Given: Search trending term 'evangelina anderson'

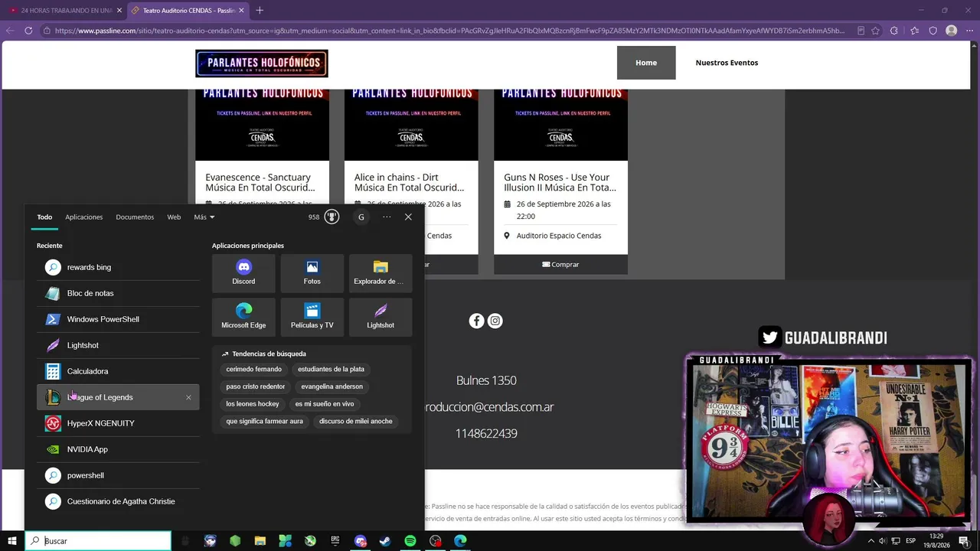Looking at the screenshot, I should pos(332,386).
